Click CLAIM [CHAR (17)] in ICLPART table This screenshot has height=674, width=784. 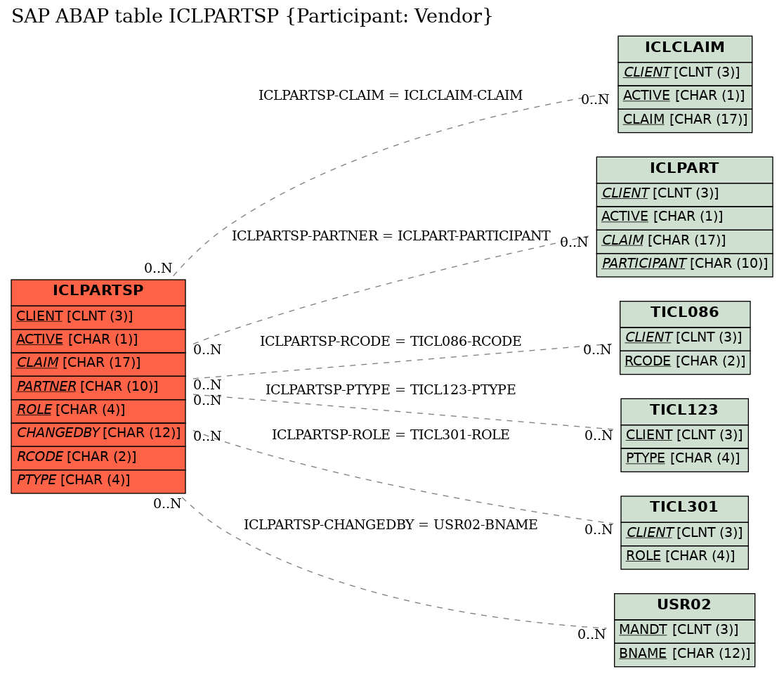pos(684,241)
